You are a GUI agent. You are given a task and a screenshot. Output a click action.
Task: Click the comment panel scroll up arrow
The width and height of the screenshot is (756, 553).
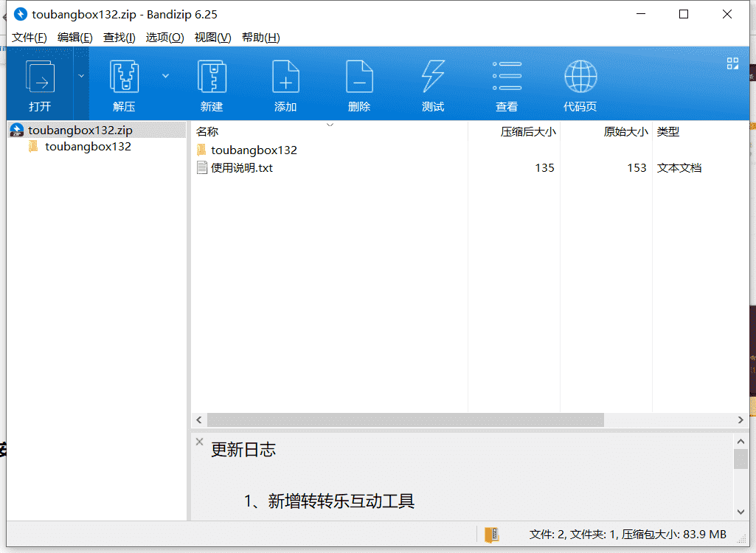[x=741, y=442]
